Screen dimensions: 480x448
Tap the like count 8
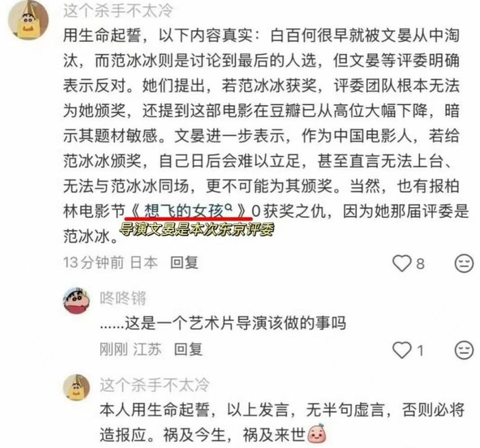coord(420,264)
